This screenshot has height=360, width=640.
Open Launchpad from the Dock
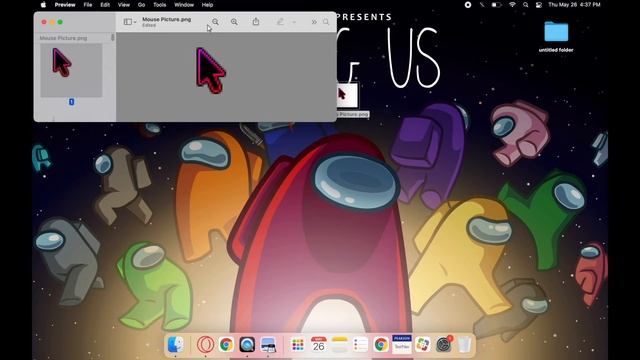coord(298,344)
